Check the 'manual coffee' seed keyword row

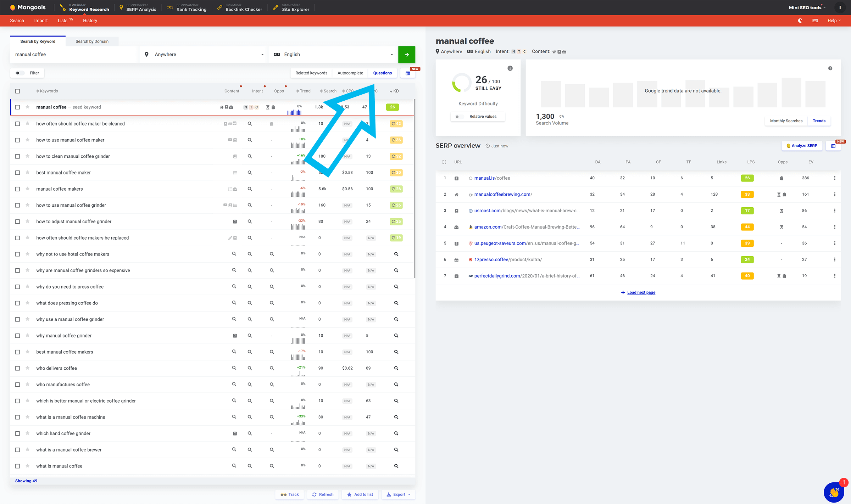coord(17,107)
